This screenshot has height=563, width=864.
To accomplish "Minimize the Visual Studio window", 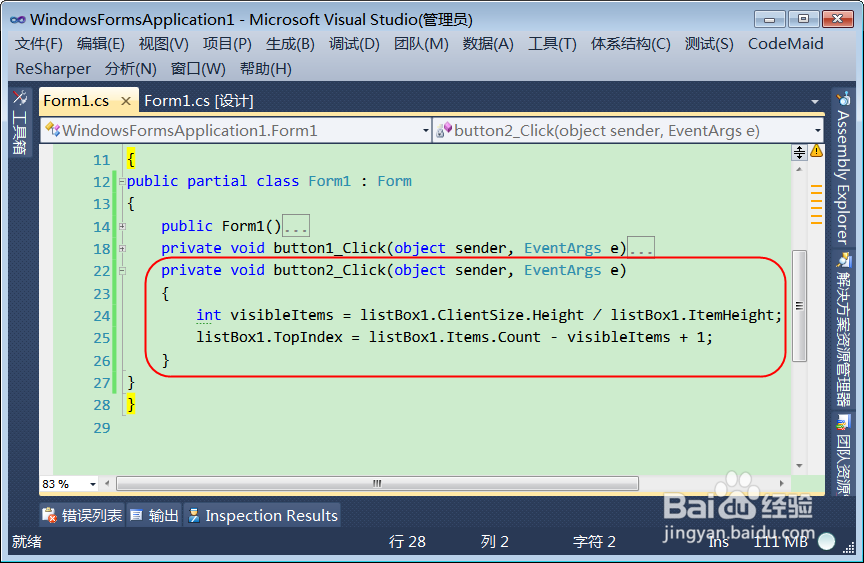I will [769, 19].
